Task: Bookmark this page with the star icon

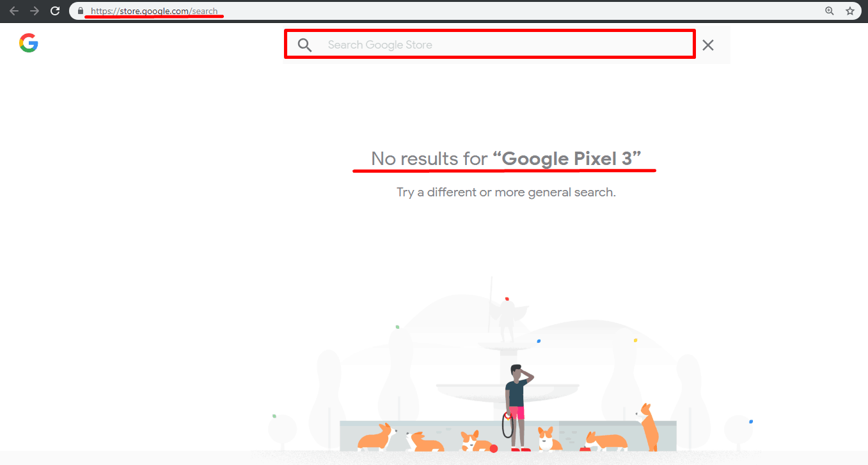Action: (x=850, y=11)
